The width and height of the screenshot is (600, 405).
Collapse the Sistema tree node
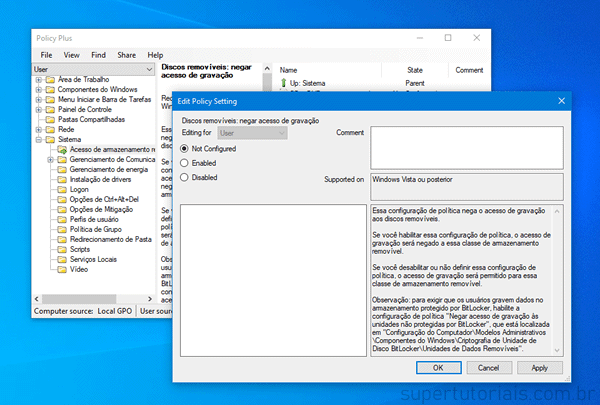38,140
